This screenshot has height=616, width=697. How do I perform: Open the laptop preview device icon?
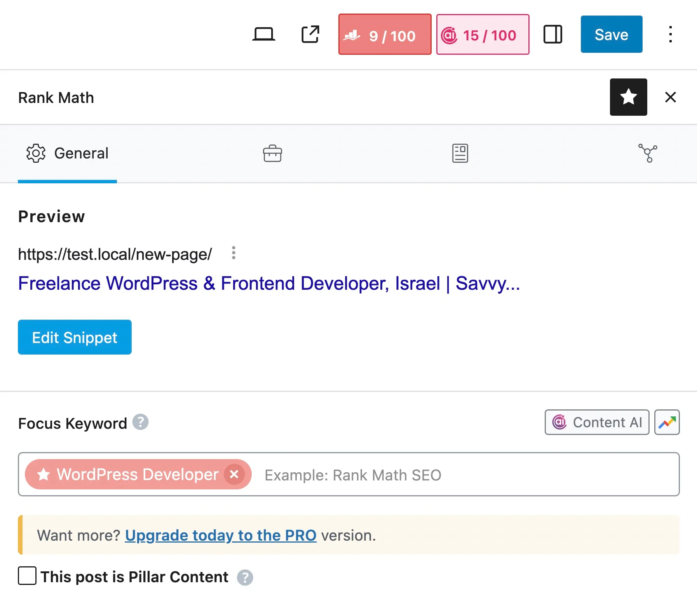click(x=264, y=34)
